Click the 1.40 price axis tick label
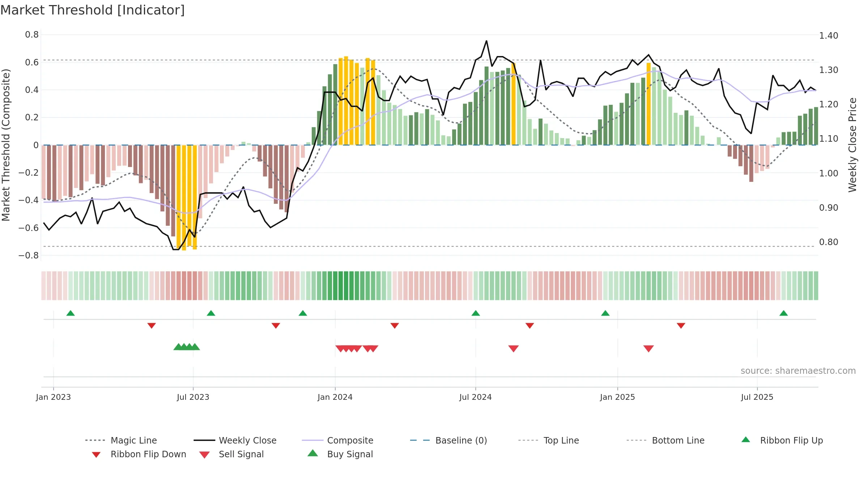The image size is (868, 488). (x=829, y=35)
